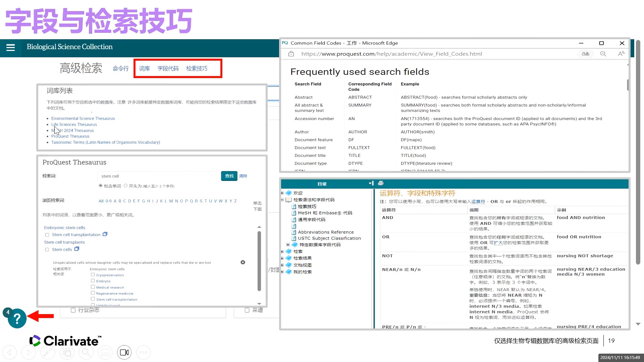Click the blue book icon beside 欢迎
Image resolution: width=644 pixels, height=362 pixels.
(x=288, y=193)
